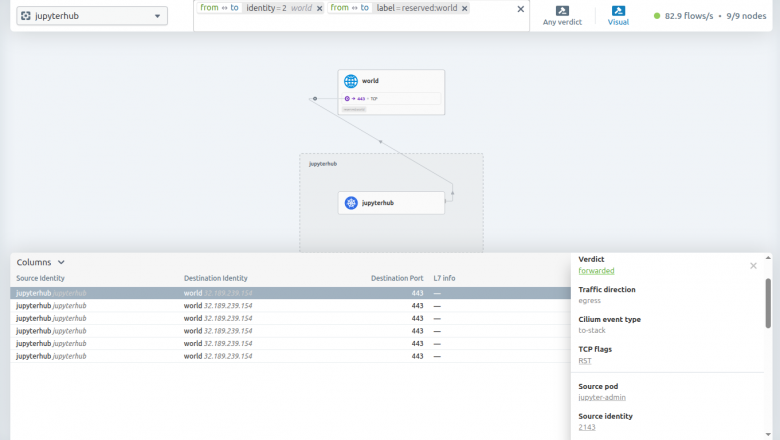Click the 82.9 flows/s status text
The height and width of the screenshot is (440, 780).
coord(689,16)
